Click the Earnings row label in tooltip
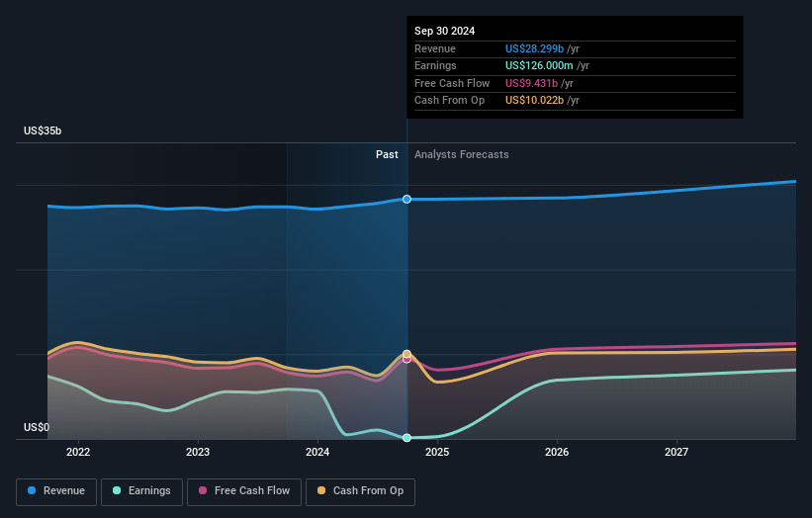This screenshot has width=812, height=518. (x=435, y=65)
